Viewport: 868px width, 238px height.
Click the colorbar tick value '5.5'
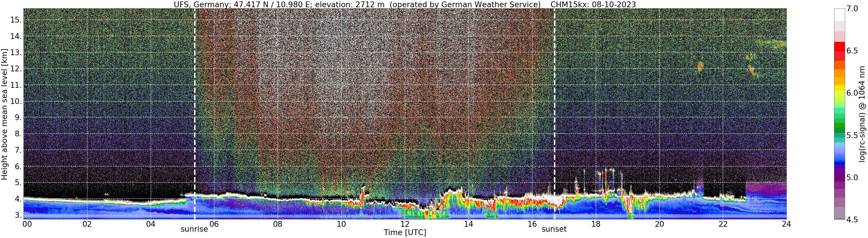point(852,135)
